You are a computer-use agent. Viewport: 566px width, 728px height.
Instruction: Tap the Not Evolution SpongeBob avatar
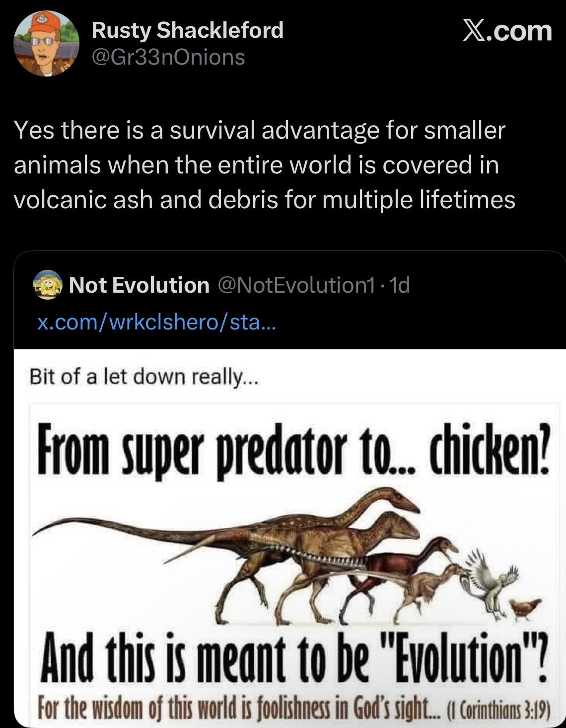pos(47,285)
